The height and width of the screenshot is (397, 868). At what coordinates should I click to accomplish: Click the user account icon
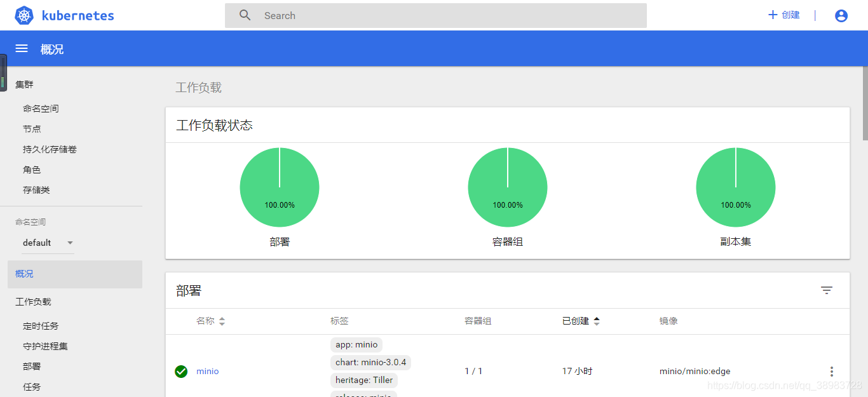[841, 15]
